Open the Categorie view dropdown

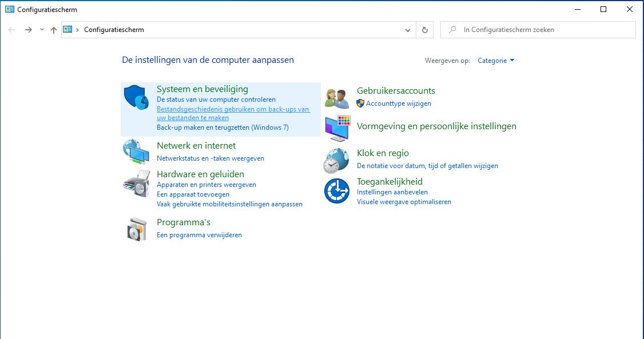pos(496,61)
